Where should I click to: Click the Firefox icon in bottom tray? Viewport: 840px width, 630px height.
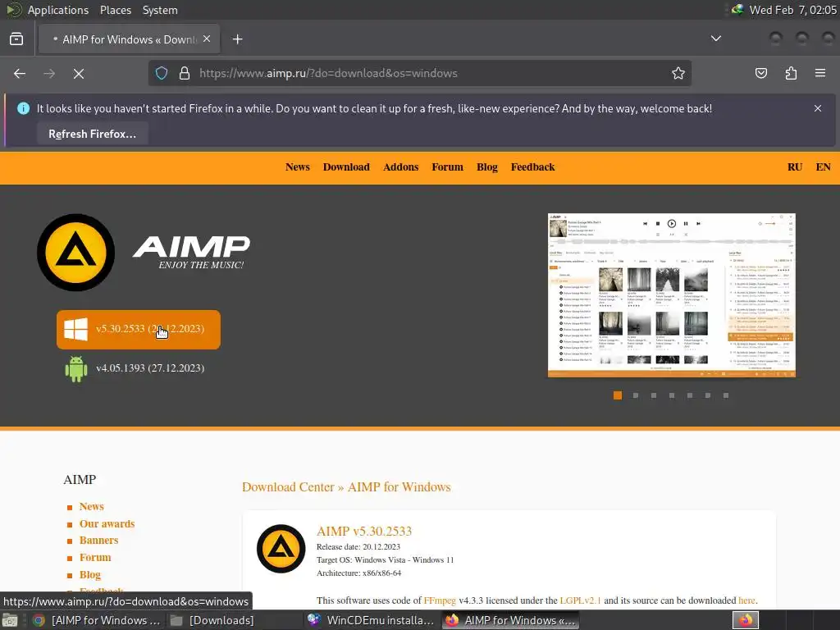tap(745, 620)
